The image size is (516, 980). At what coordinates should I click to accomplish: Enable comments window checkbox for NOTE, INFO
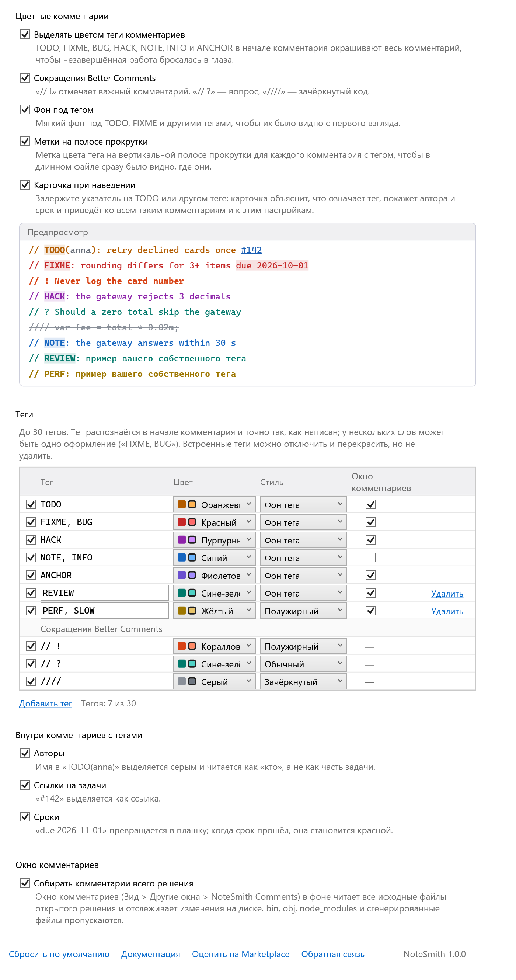[x=371, y=558]
